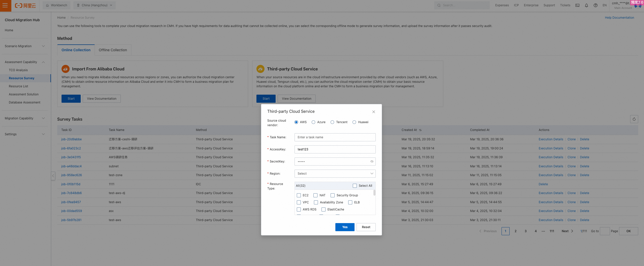Image resolution: width=644 pixels, height=266 pixels.
Task: Sort by Created At column
Action: [x=420, y=130]
